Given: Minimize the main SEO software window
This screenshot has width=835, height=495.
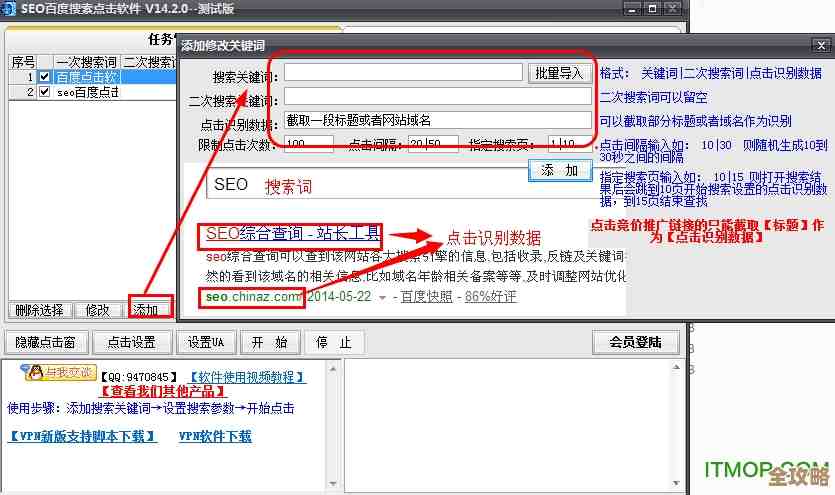Looking at the screenshot, I should click(632, 9).
